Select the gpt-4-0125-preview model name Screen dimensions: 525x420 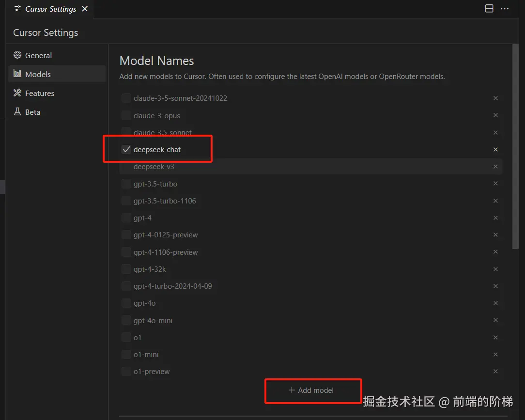tap(166, 235)
